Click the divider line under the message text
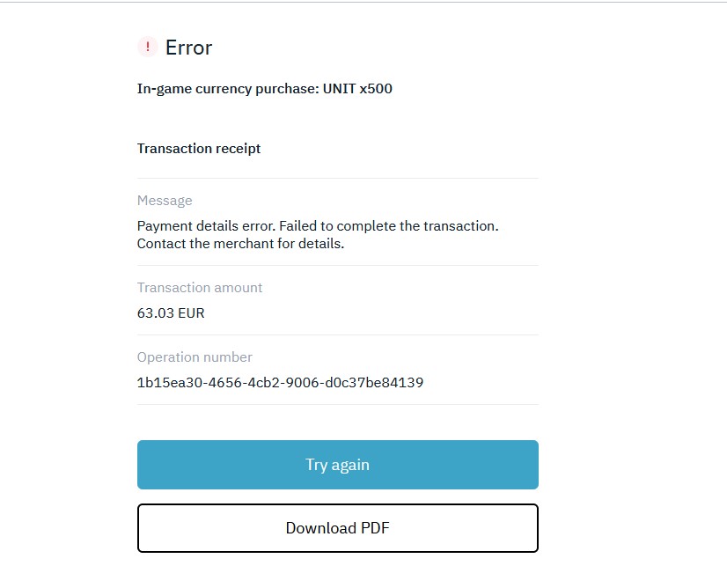This screenshot has height=588, width=727. pyautogui.click(x=337, y=265)
